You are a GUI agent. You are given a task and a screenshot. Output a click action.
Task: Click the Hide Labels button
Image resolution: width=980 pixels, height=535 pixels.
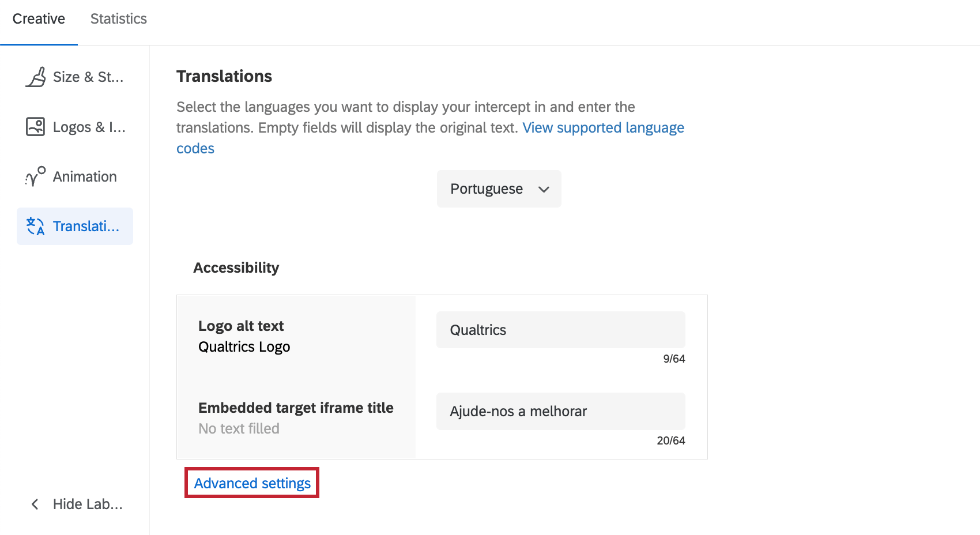click(x=88, y=504)
